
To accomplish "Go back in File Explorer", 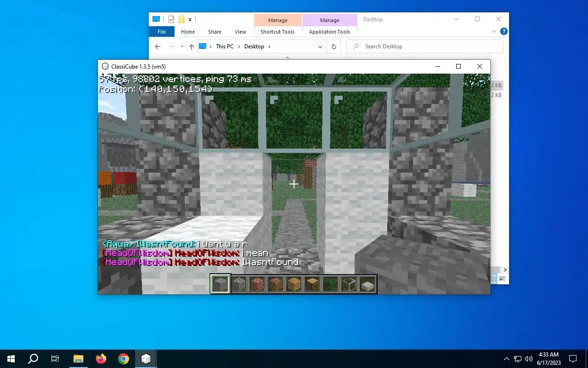I will pos(158,46).
